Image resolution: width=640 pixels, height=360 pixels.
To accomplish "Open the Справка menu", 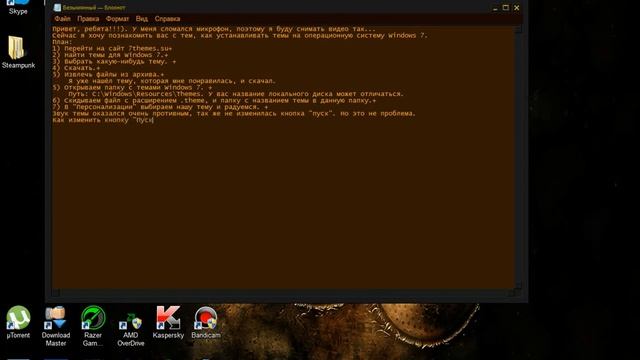I will coord(167,19).
